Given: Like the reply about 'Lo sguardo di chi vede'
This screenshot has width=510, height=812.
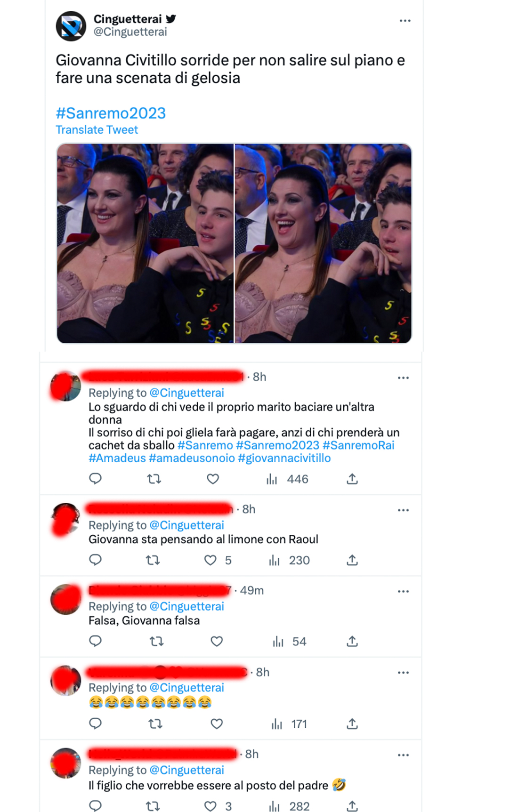Looking at the screenshot, I should [213, 479].
